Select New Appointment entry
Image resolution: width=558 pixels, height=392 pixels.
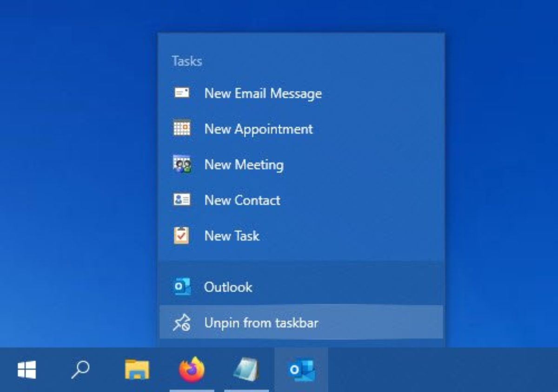tap(301, 129)
